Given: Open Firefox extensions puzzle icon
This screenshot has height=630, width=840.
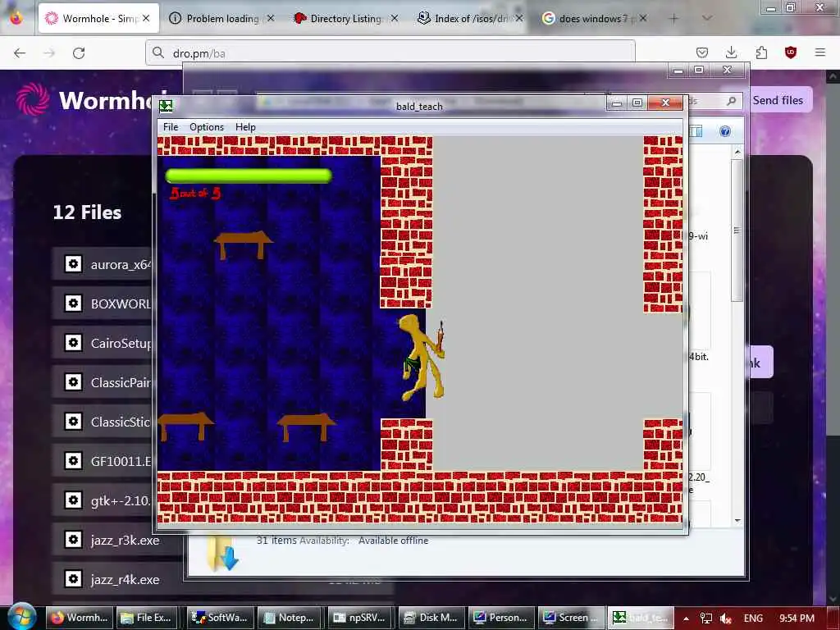Looking at the screenshot, I should point(761,52).
